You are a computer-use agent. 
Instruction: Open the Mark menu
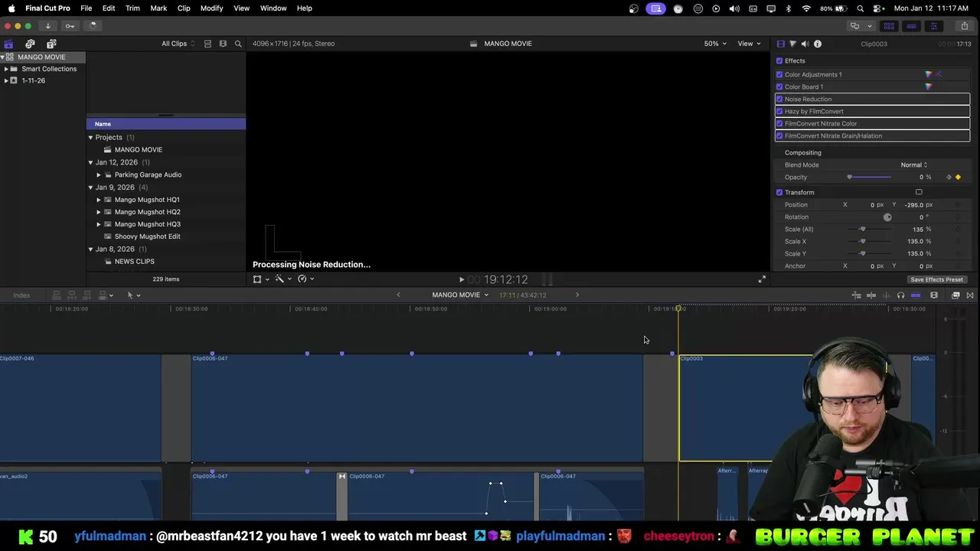[158, 8]
